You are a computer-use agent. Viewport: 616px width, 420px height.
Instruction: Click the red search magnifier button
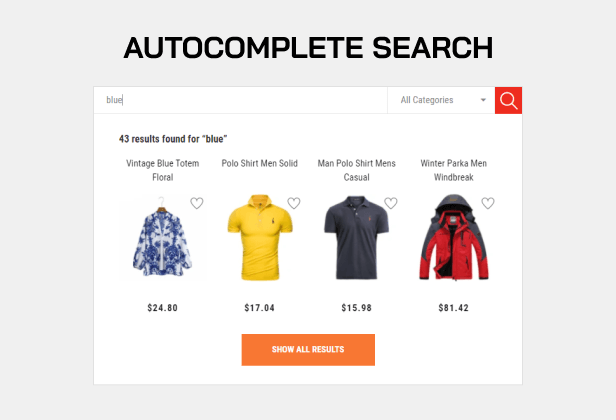508,100
